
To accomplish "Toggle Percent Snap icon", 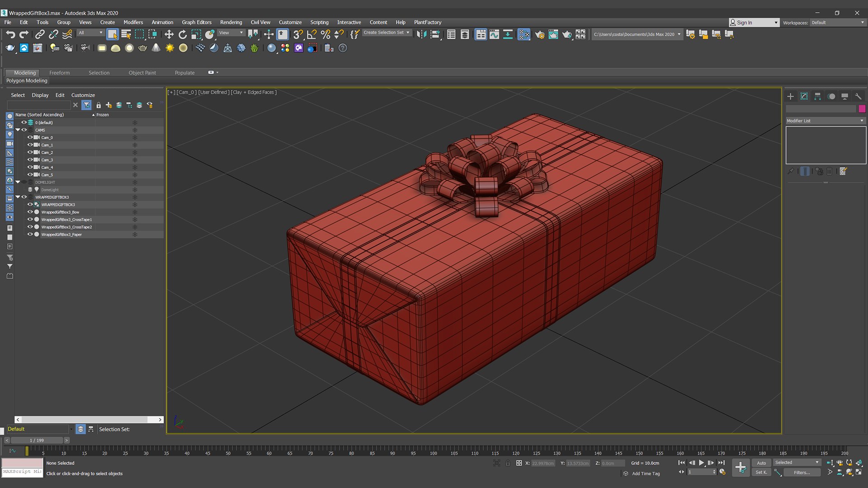I will tap(325, 34).
